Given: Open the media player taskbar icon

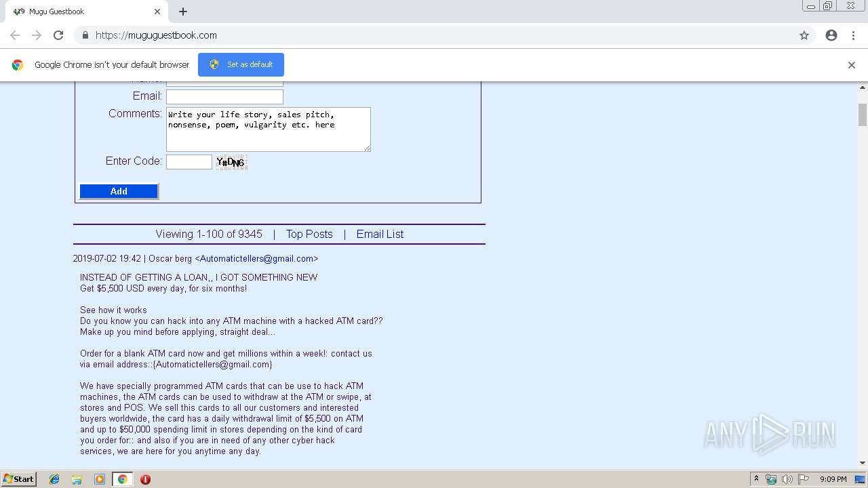Looking at the screenshot, I should (100, 479).
